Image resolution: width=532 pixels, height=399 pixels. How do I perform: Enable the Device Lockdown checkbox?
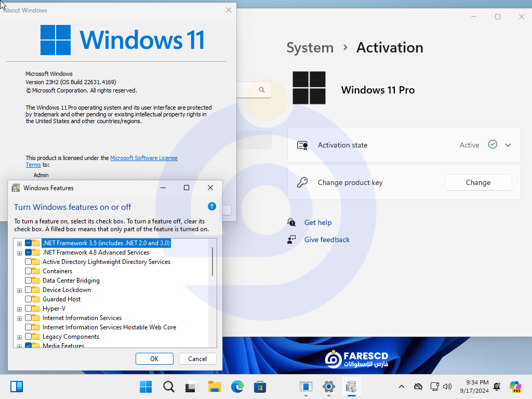coord(28,290)
